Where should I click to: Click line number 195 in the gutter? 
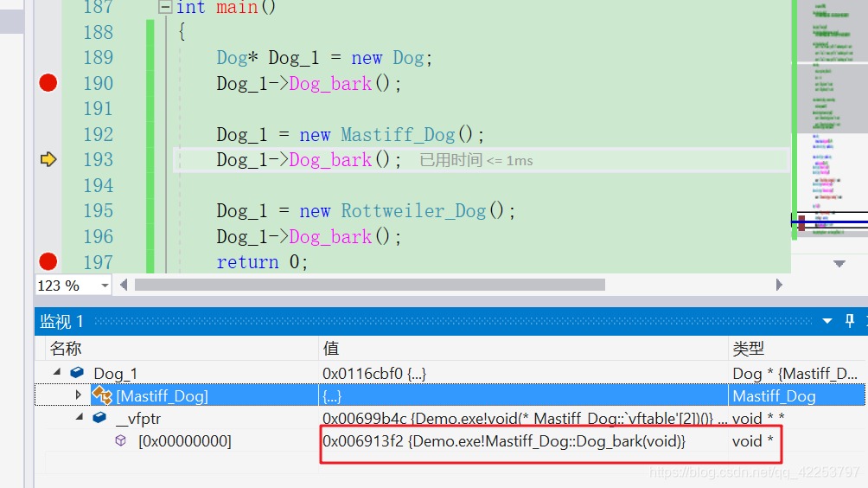point(98,210)
